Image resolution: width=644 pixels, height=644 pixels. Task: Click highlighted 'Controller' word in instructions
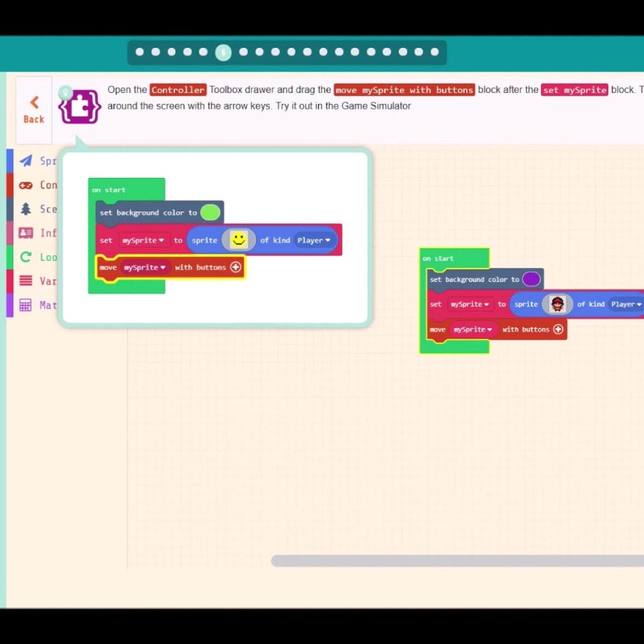coord(178,90)
